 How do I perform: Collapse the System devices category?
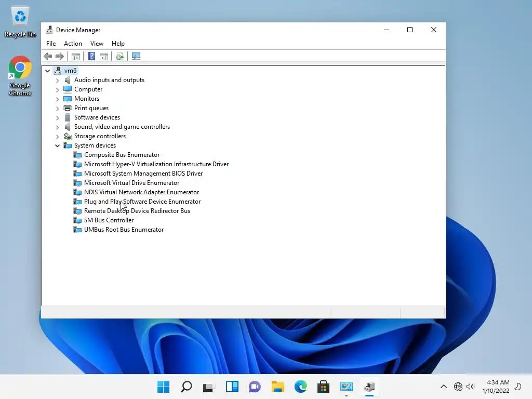point(57,145)
